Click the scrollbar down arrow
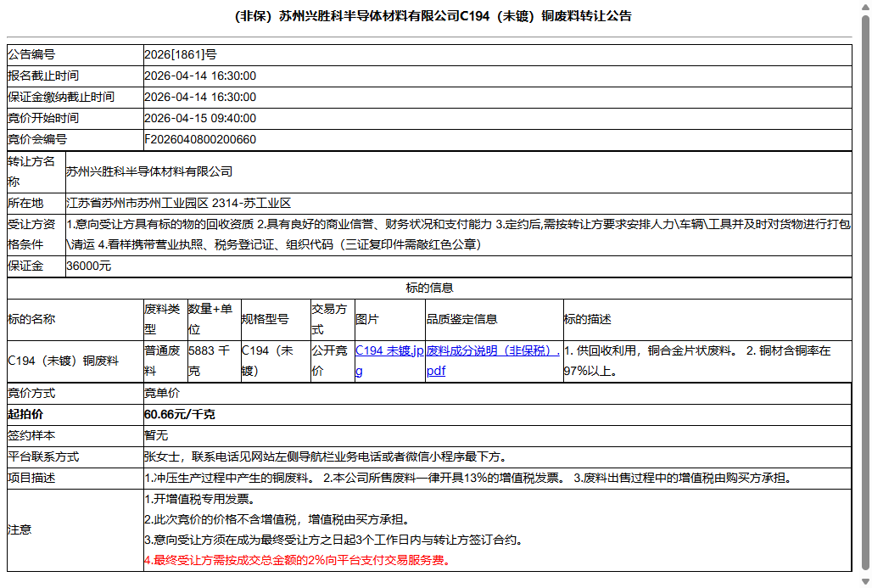This screenshot has width=872, height=588. pos(865,582)
